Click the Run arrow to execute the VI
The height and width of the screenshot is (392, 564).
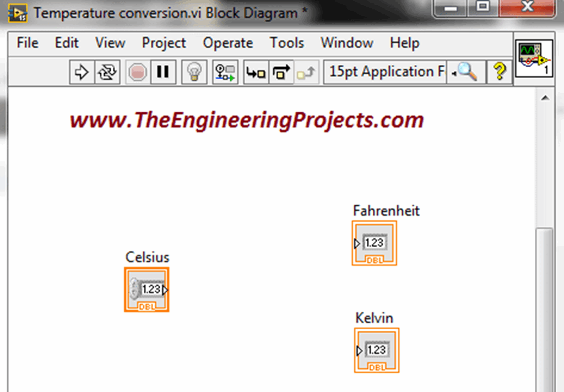tap(82, 72)
